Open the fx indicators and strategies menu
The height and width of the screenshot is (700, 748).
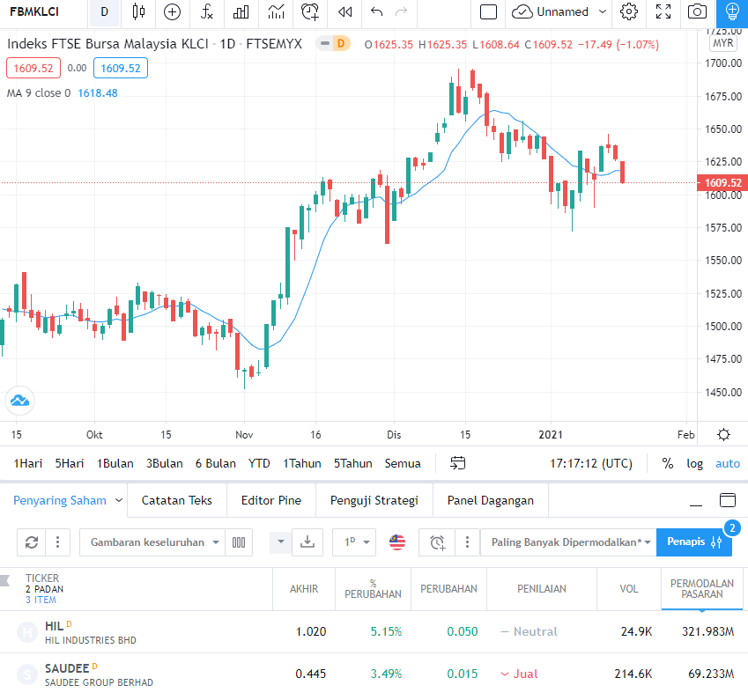(206, 11)
